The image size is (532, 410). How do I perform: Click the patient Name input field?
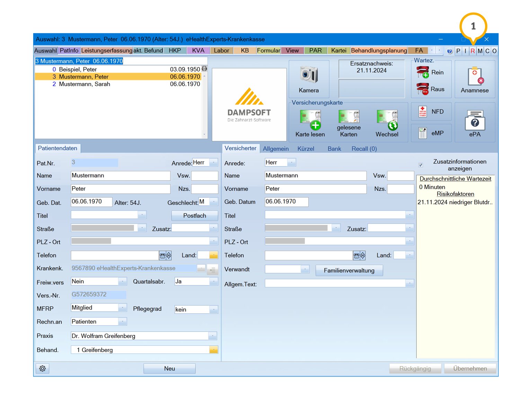point(121,175)
